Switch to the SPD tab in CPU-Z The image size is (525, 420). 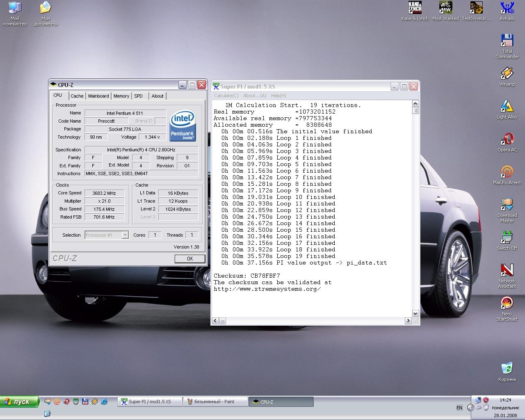tap(139, 96)
